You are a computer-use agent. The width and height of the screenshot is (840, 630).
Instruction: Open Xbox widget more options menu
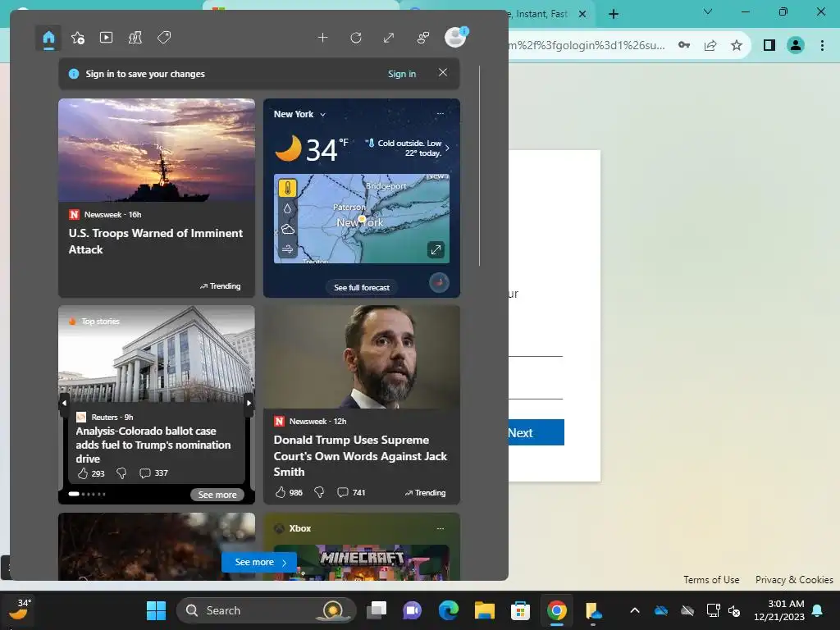pos(441,528)
